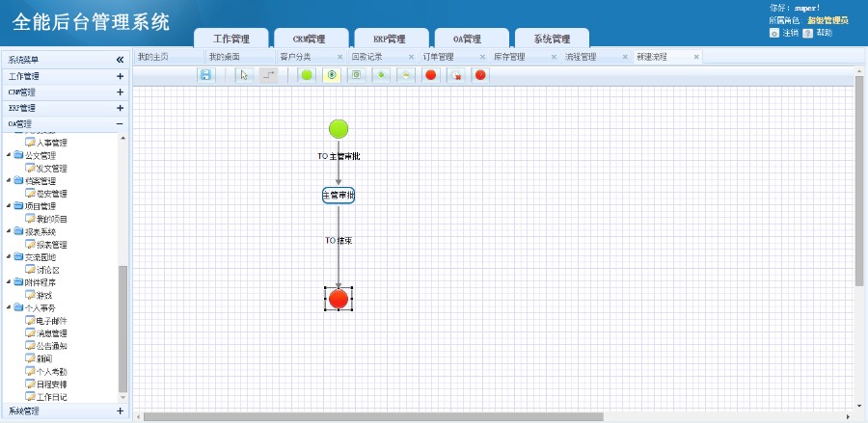Pick the highlighted yellow-background node icon
Image resolution: width=868 pixels, height=423 pixels.
[x=332, y=75]
